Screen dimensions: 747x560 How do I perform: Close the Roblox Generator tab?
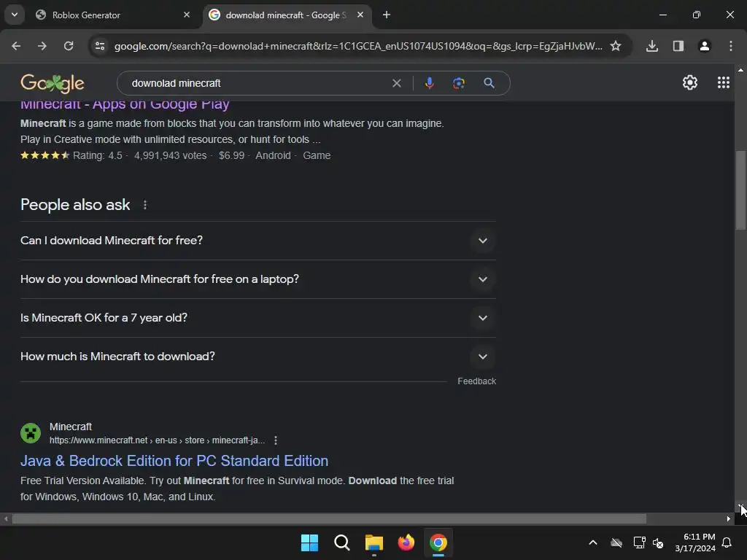[187, 15]
